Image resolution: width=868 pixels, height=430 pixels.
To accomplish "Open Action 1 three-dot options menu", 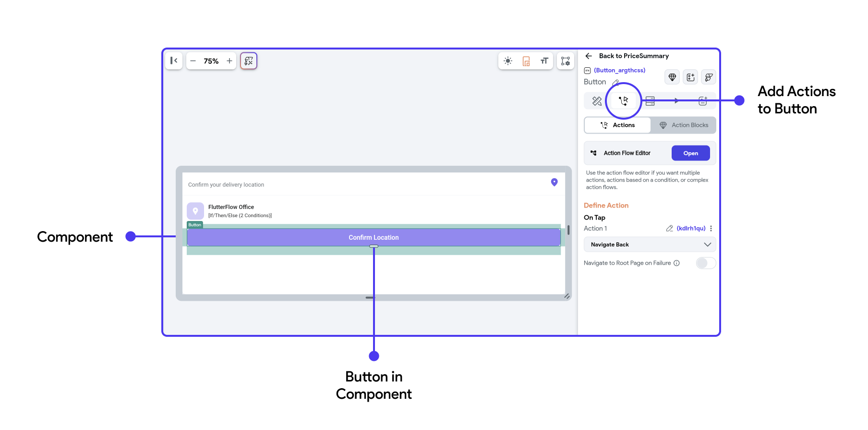I will click(x=711, y=229).
